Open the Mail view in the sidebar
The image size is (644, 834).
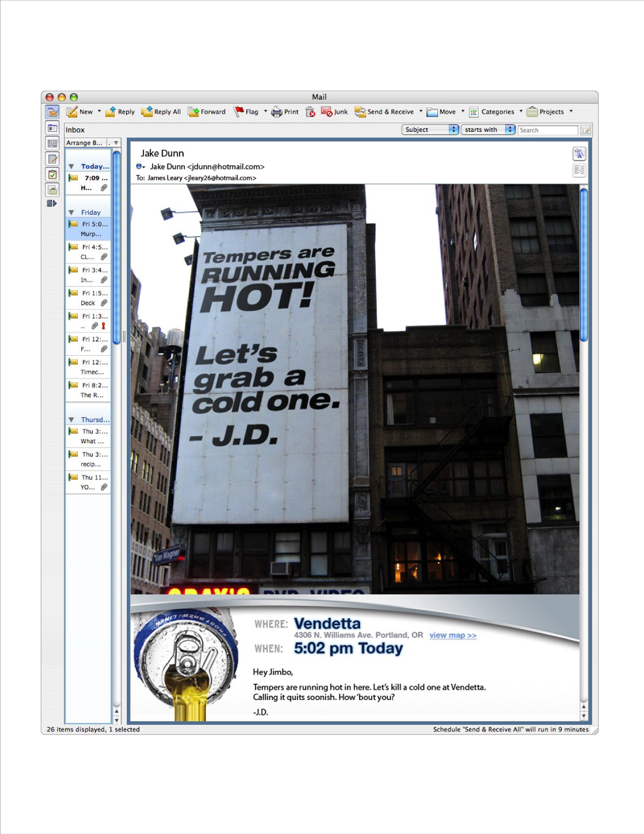pyautogui.click(x=53, y=112)
